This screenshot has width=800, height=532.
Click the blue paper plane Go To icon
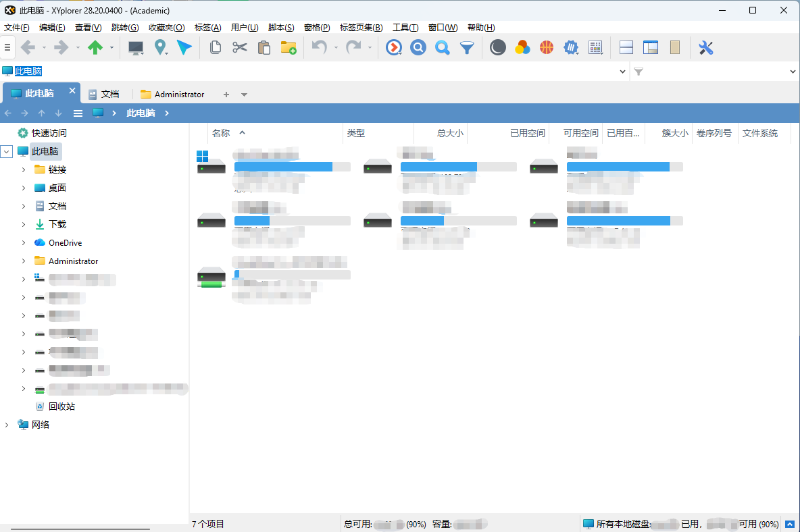click(x=184, y=48)
